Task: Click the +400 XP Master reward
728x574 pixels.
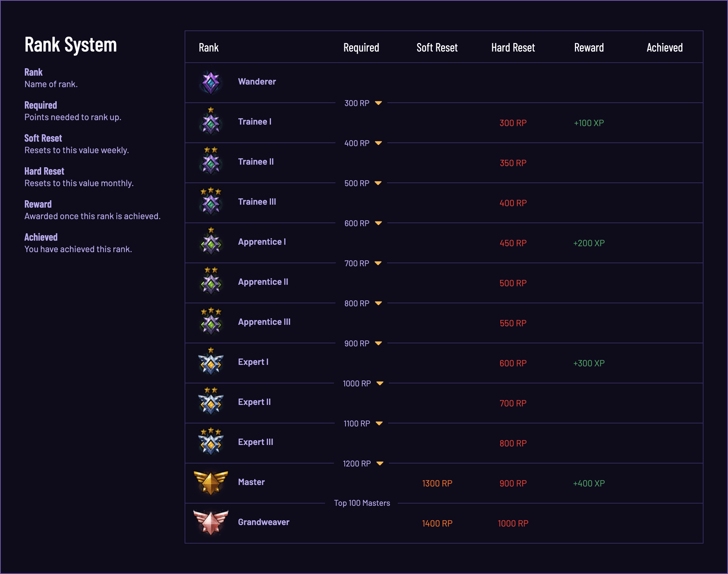Action: (589, 484)
